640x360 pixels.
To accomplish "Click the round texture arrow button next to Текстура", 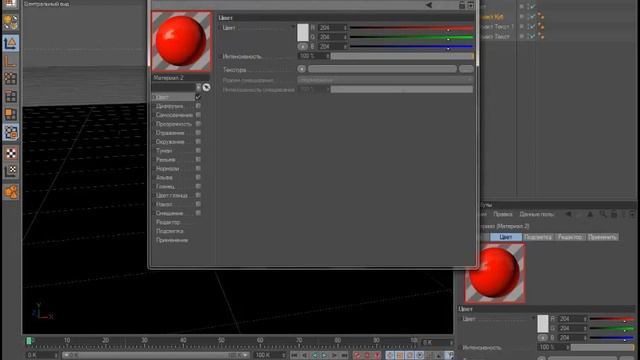I will (302, 69).
